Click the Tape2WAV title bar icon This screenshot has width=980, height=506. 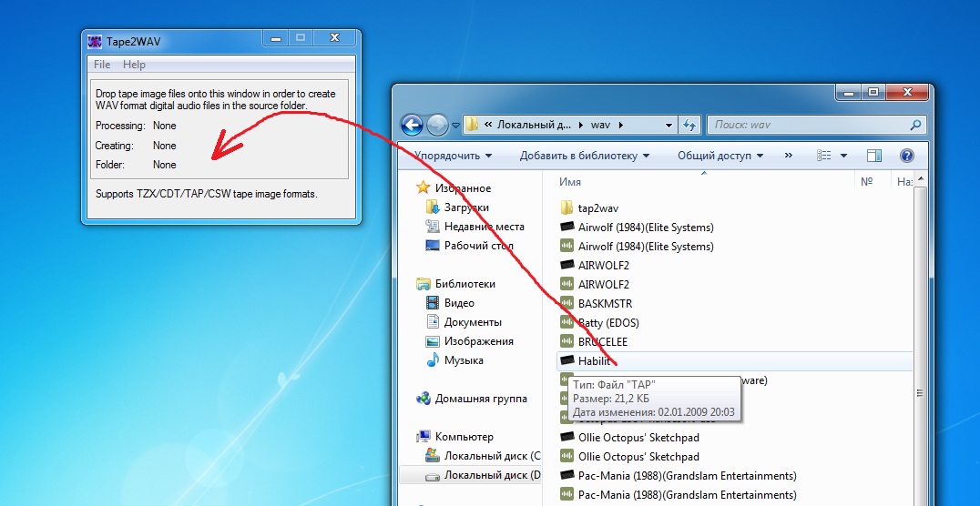[x=95, y=41]
